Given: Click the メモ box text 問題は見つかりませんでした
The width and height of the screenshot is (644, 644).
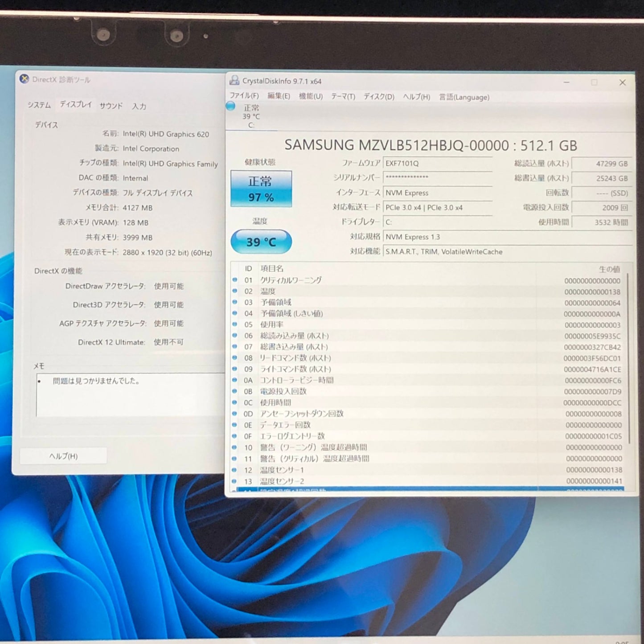Looking at the screenshot, I should click(x=97, y=381).
